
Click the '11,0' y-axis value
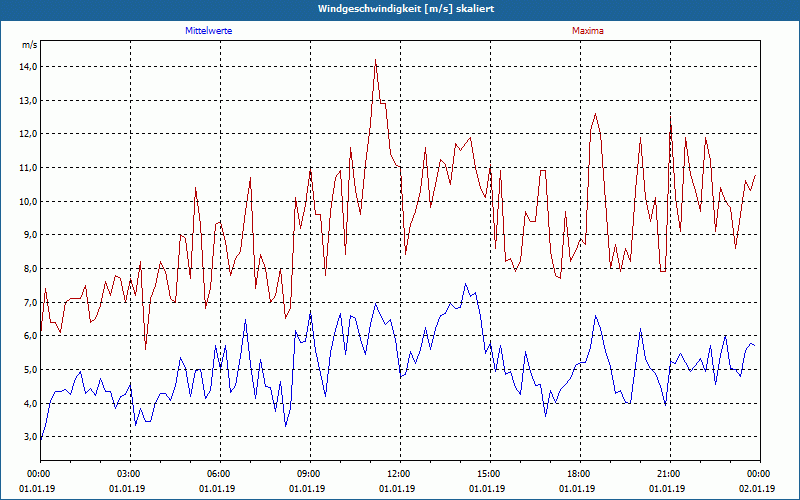pos(29,168)
